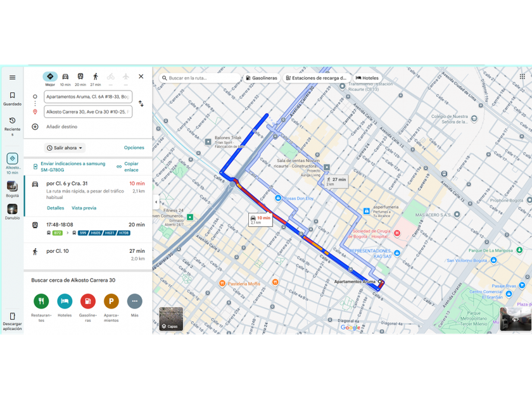Select the flight travel mode
The width and height of the screenshot is (532, 399).
(x=126, y=79)
